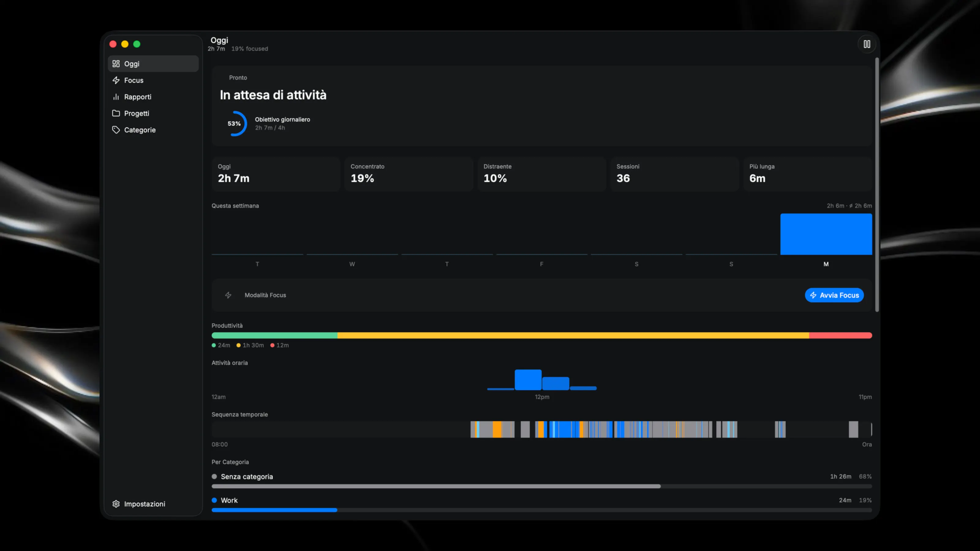This screenshot has height=551, width=980.
Task: Click Monday's blue bar in weekly chart
Action: click(826, 234)
